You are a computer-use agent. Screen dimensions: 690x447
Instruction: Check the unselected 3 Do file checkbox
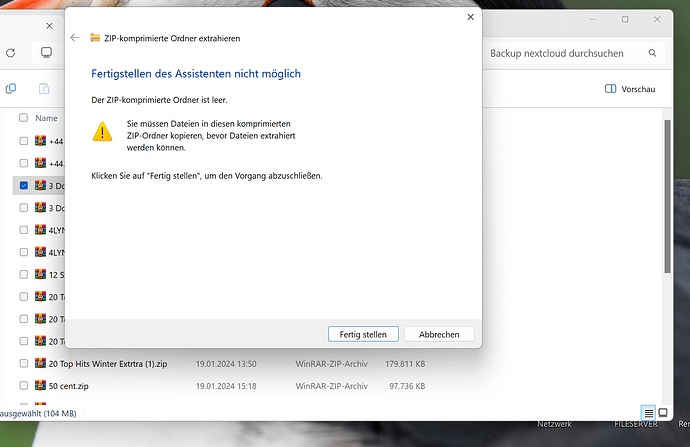point(24,208)
